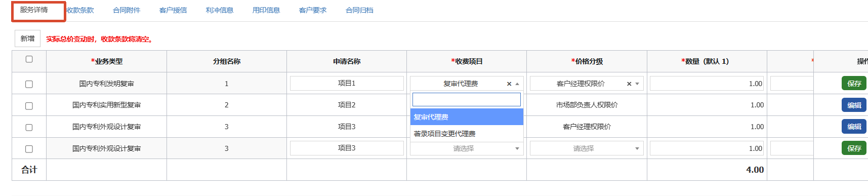Screen dimensions: 868x196
Task: Click the 合计 row label
Action: (x=29, y=170)
